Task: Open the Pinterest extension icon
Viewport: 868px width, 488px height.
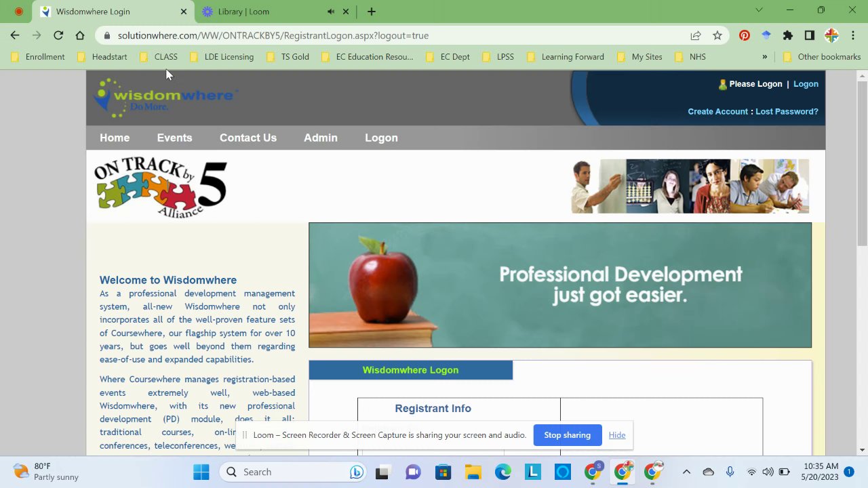Action: (745, 35)
